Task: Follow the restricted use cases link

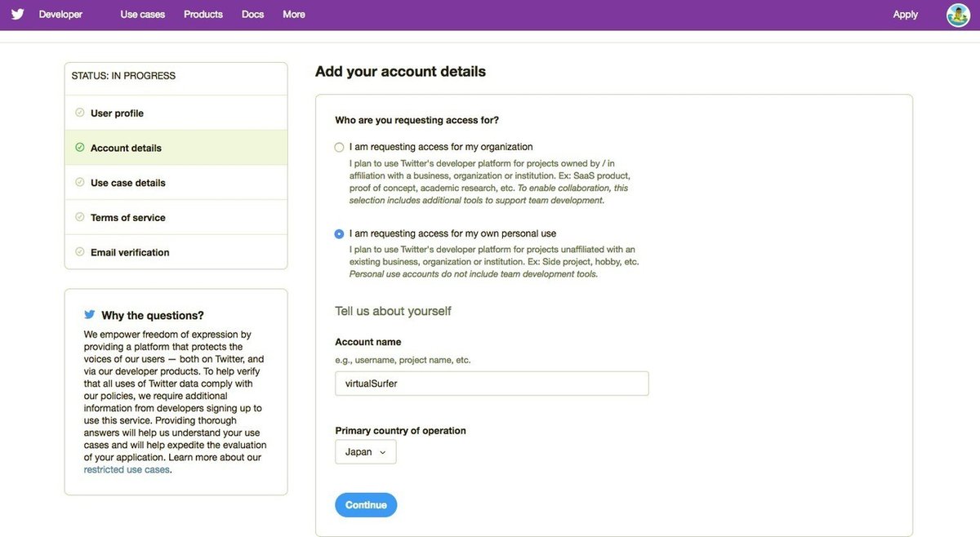Action: pos(127,470)
